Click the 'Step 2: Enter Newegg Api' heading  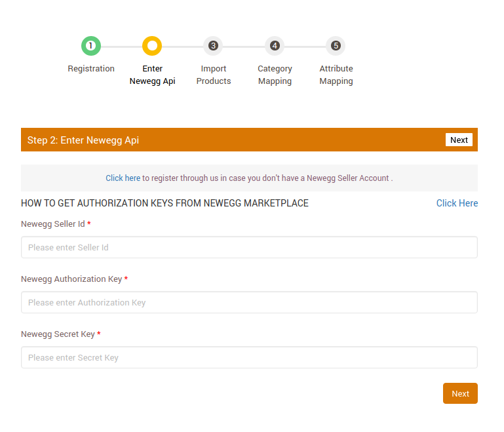coord(83,140)
